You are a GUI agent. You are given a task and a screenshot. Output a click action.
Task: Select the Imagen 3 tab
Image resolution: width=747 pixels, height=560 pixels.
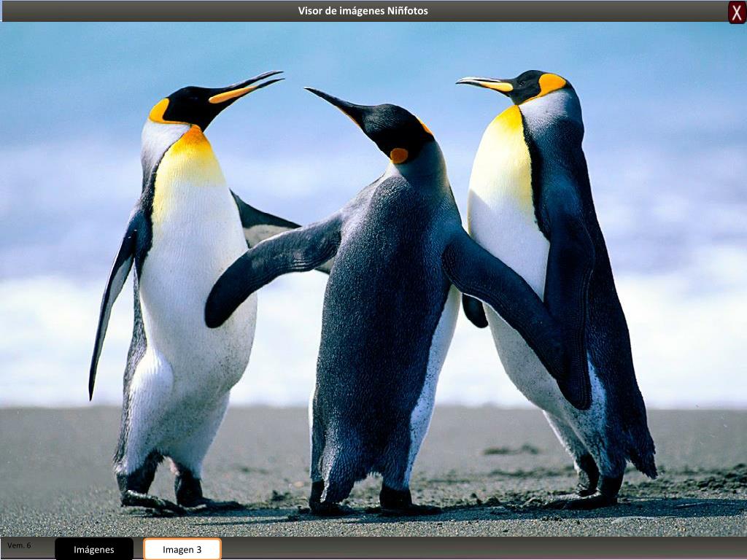[x=182, y=550]
